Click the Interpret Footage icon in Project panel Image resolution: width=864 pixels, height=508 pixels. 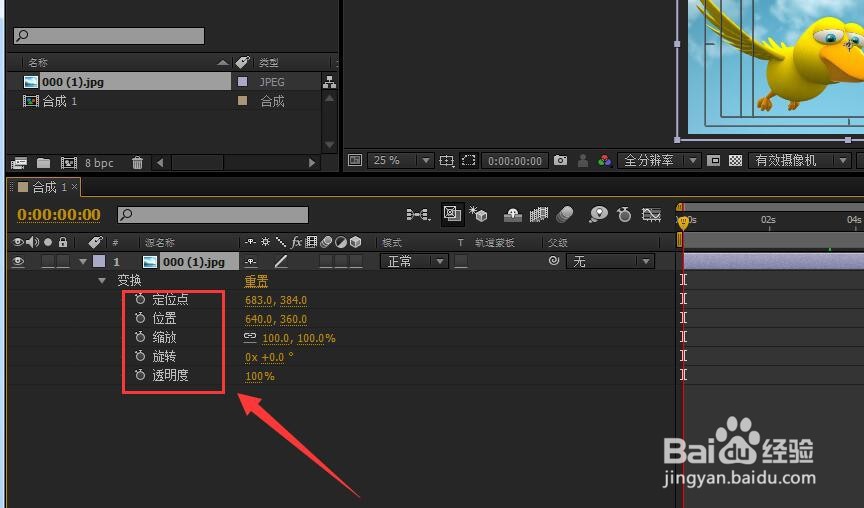[x=19, y=163]
